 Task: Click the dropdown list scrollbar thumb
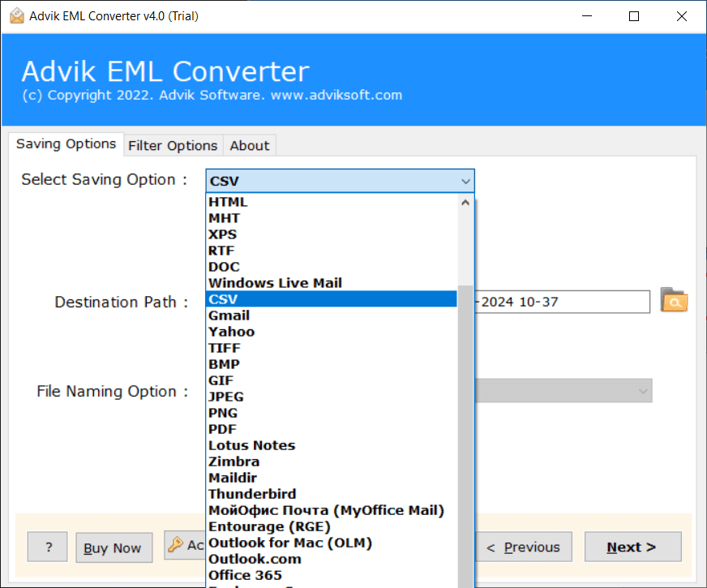coord(465,436)
